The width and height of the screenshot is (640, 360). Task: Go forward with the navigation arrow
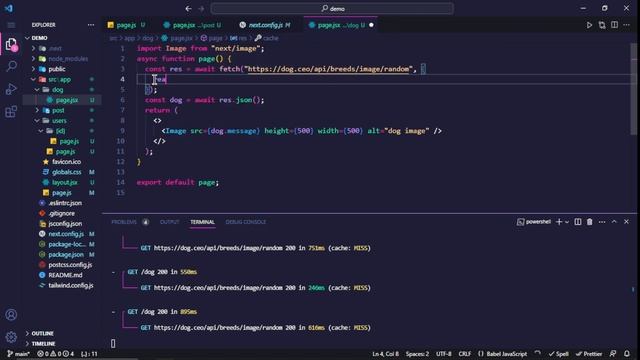pos(201,8)
